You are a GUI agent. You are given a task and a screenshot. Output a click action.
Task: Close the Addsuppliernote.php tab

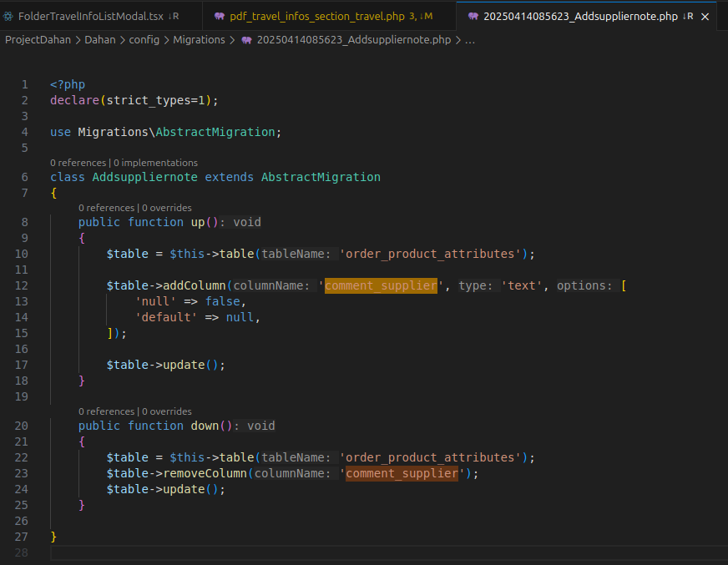705,16
